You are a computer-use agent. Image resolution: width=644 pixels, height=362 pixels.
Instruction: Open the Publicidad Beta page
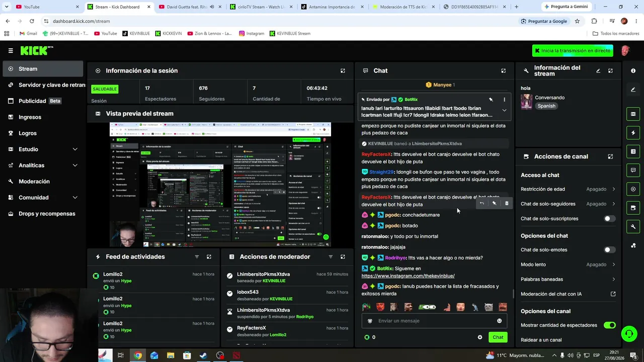[x=43, y=101]
